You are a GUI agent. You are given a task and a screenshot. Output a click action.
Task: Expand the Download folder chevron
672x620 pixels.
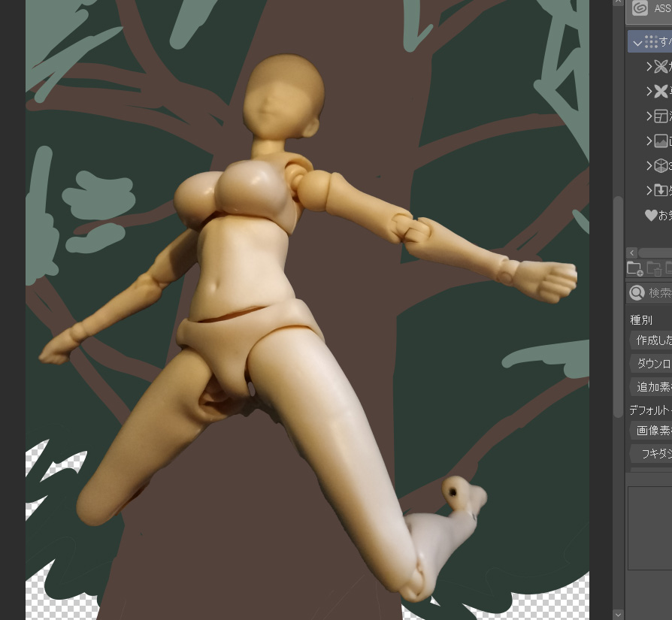click(x=649, y=190)
